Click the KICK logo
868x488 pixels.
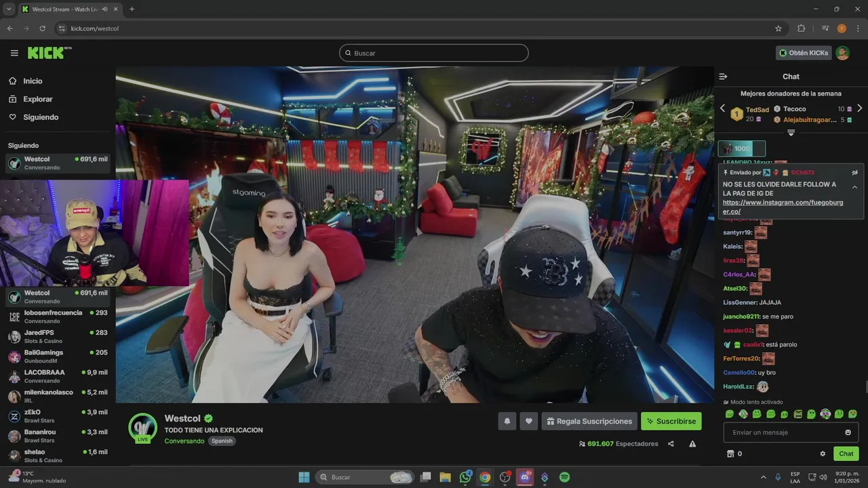coord(50,53)
